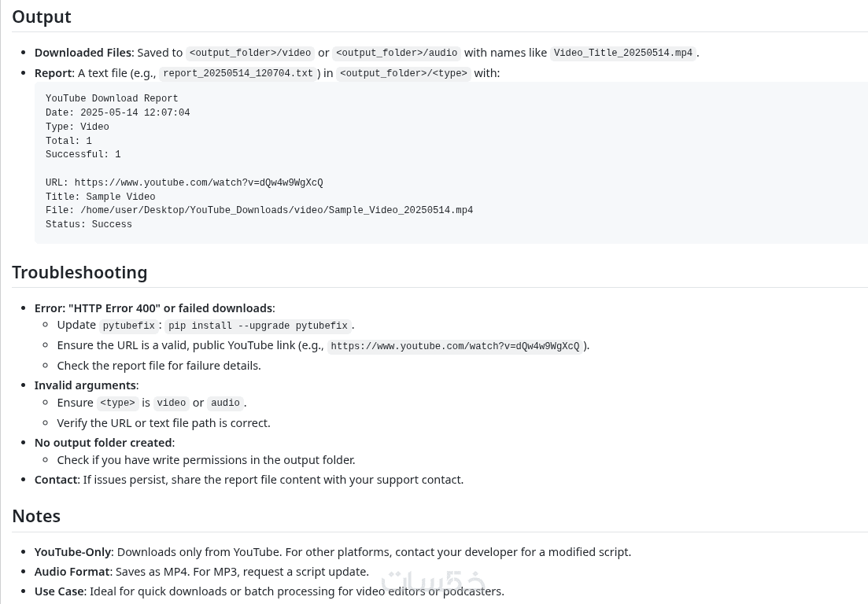Click the <output_folder>/audio inline code
The image size is (868, 604).
[x=397, y=53]
